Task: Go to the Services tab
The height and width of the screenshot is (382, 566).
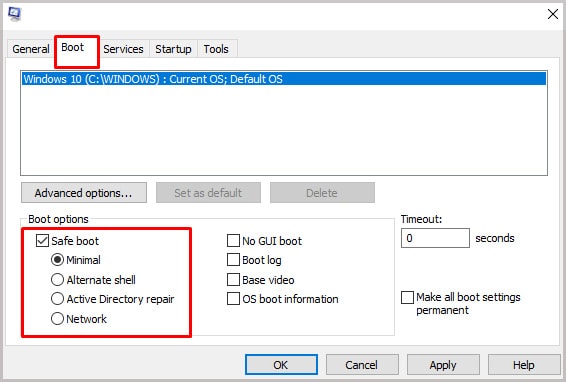Action: [123, 49]
